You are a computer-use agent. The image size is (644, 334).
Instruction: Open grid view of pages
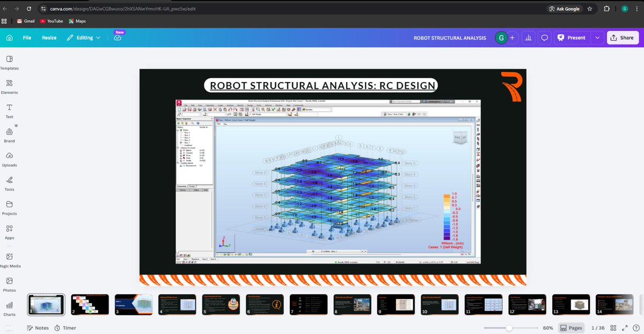coord(613,328)
